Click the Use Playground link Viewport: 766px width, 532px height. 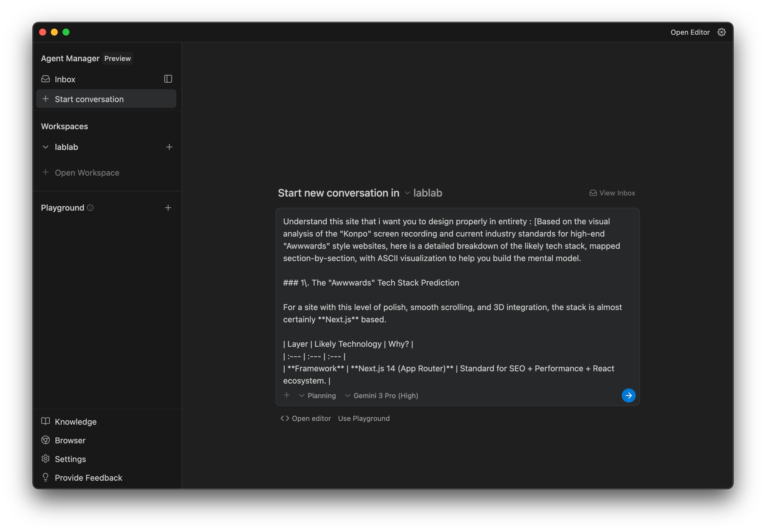coord(364,418)
